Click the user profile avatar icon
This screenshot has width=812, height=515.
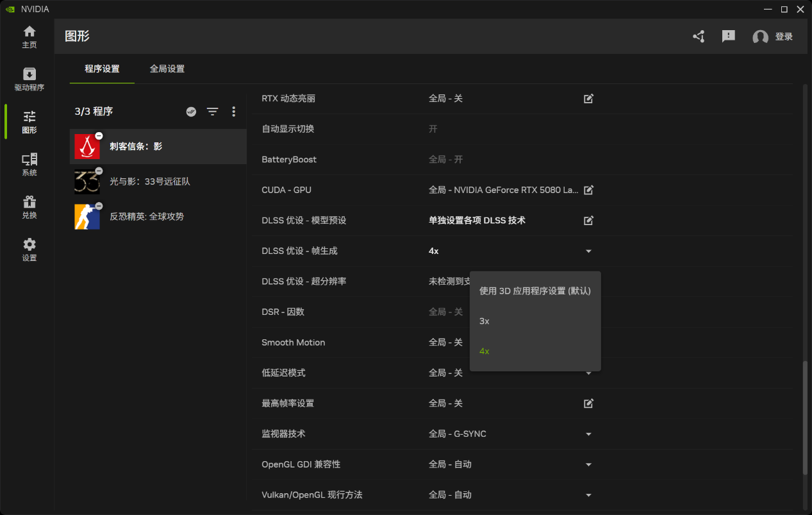point(760,37)
